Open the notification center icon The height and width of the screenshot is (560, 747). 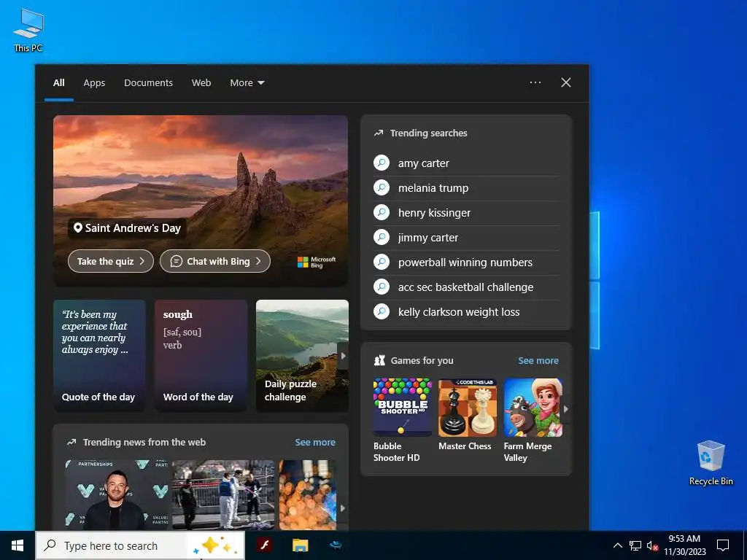723,545
